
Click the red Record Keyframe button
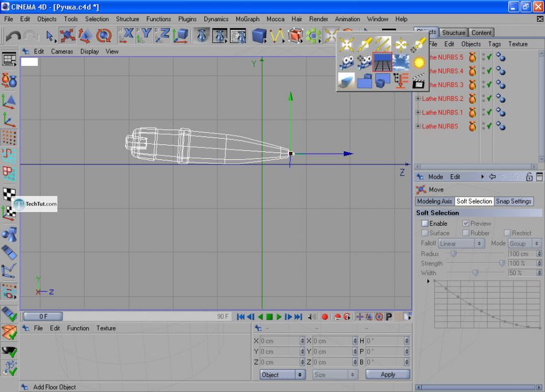[325, 317]
